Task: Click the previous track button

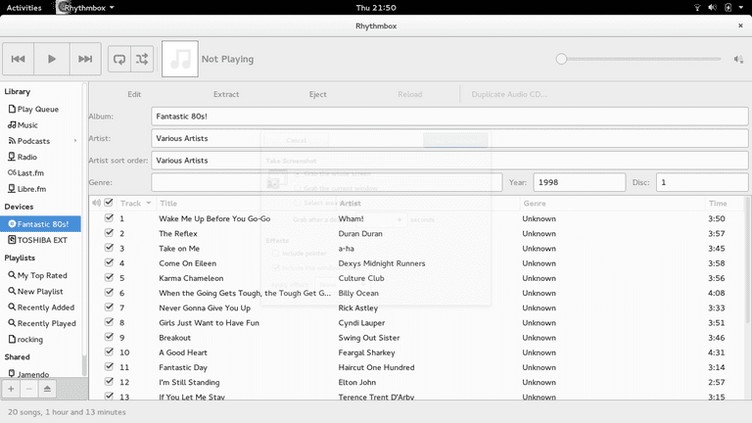Action: 18,59
